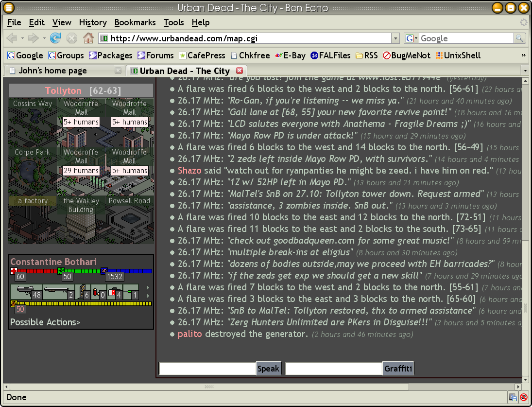Select the shotgun inventory item
Image resolution: width=532 pixels, height=407 pixels.
[58, 292]
